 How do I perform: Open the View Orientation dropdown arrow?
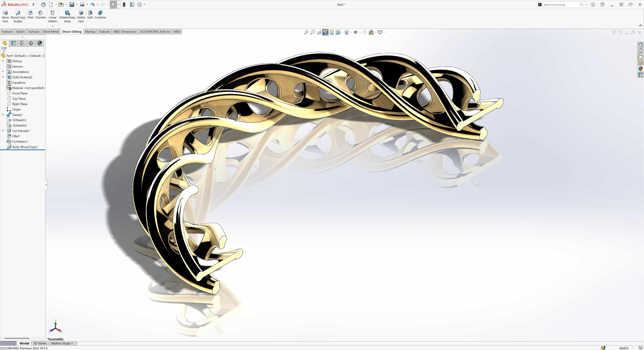pos(342,32)
